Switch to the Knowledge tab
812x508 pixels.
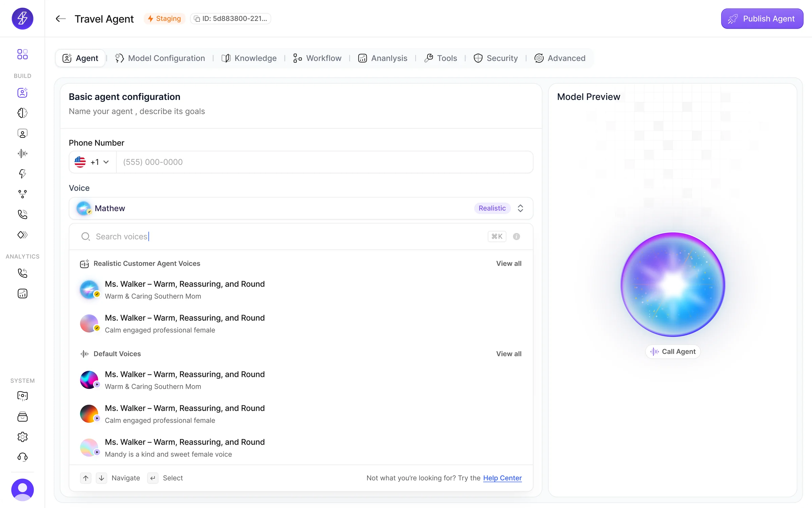(249, 58)
